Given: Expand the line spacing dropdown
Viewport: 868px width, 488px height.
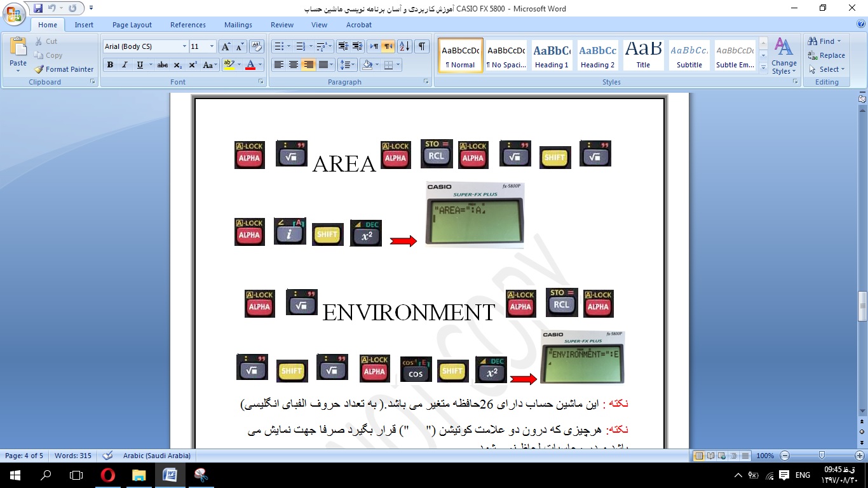Looking at the screenshot, I should click(x=353, y=65).
